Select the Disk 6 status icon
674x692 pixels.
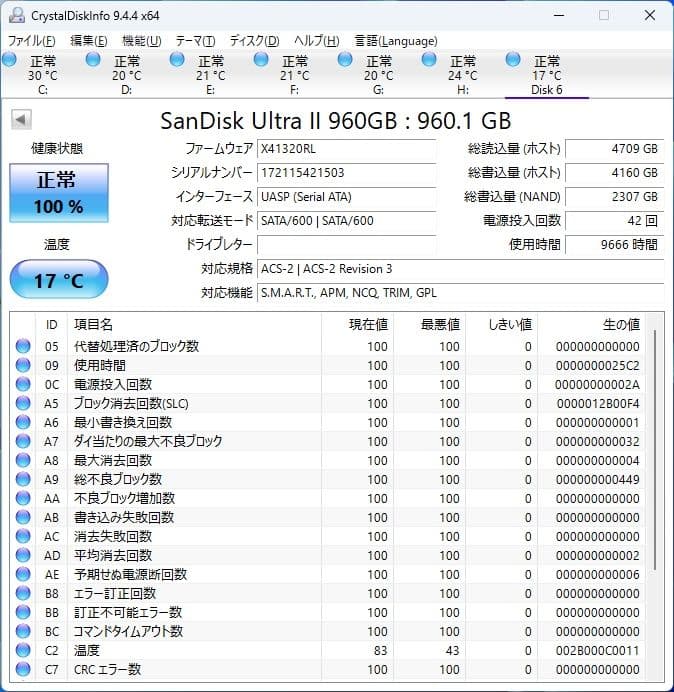[513, 60]
